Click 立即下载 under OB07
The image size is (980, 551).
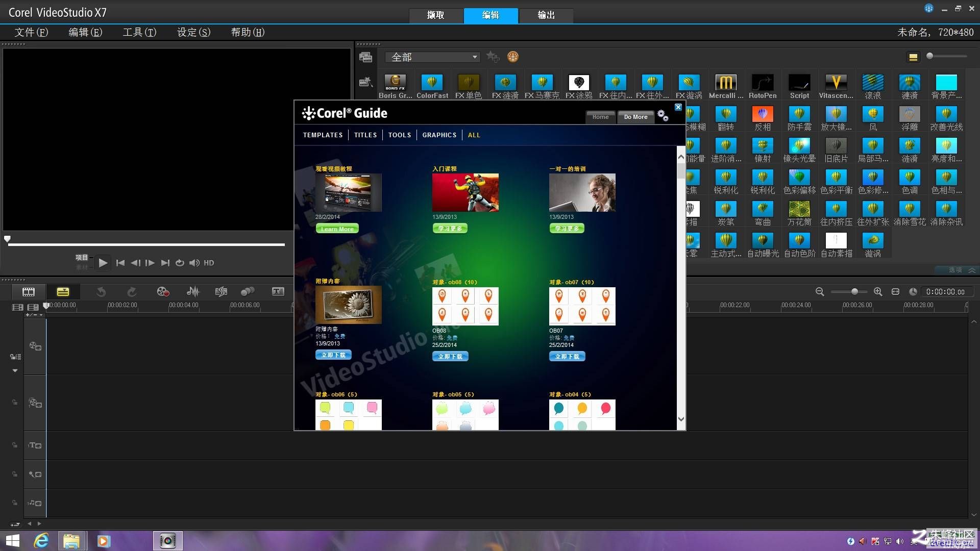567,356
